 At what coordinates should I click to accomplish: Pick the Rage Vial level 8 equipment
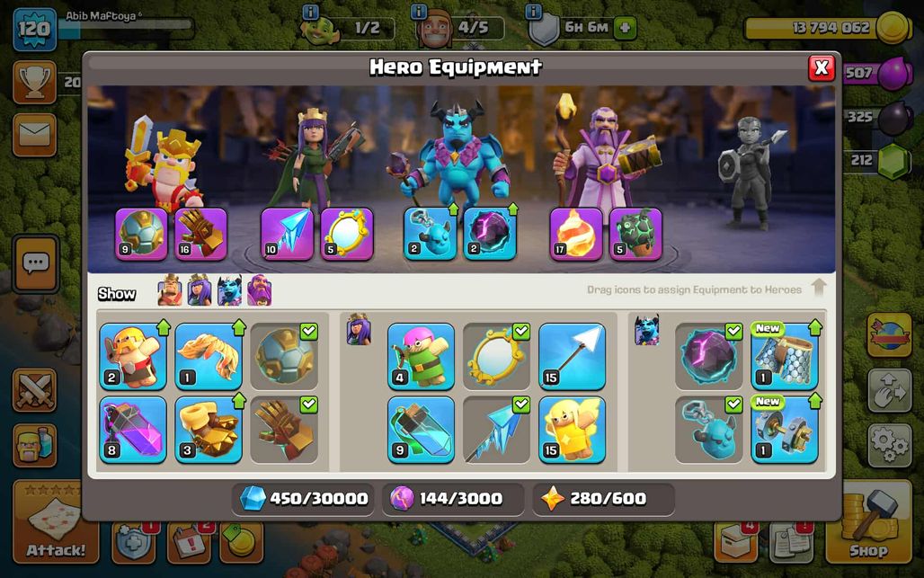tap(133, 430)
